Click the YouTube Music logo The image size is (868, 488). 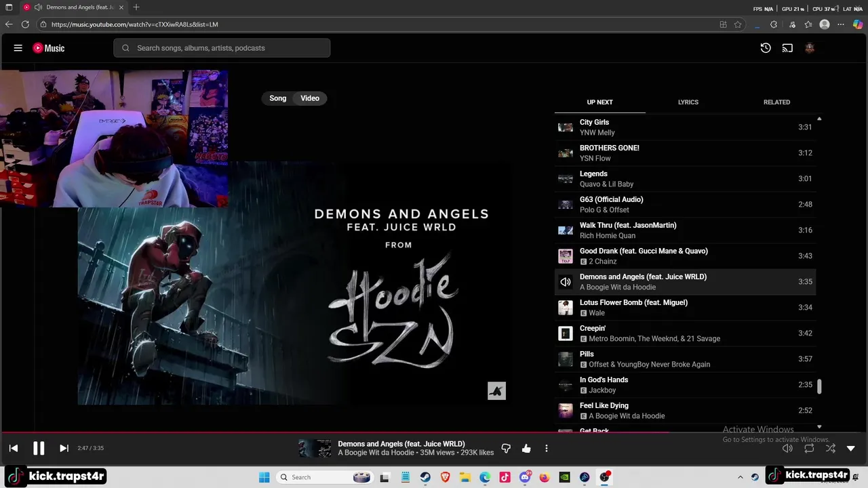click(49, 48)
